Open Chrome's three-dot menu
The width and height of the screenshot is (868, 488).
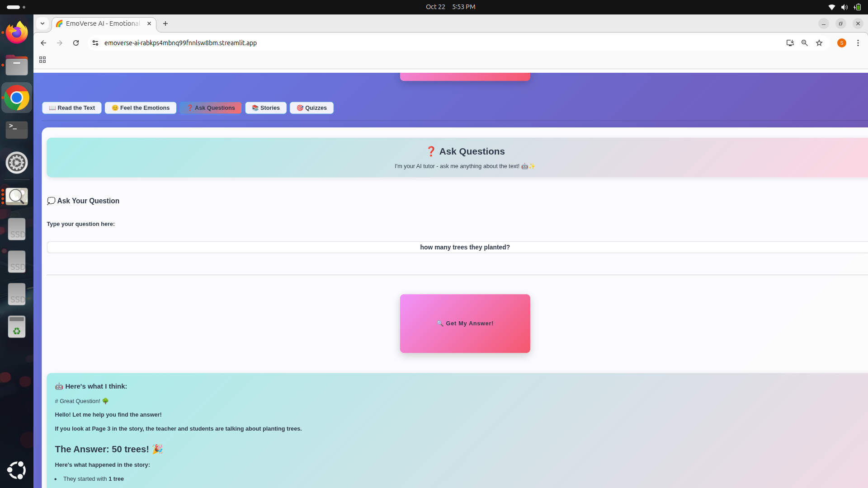tap(858, 43)
